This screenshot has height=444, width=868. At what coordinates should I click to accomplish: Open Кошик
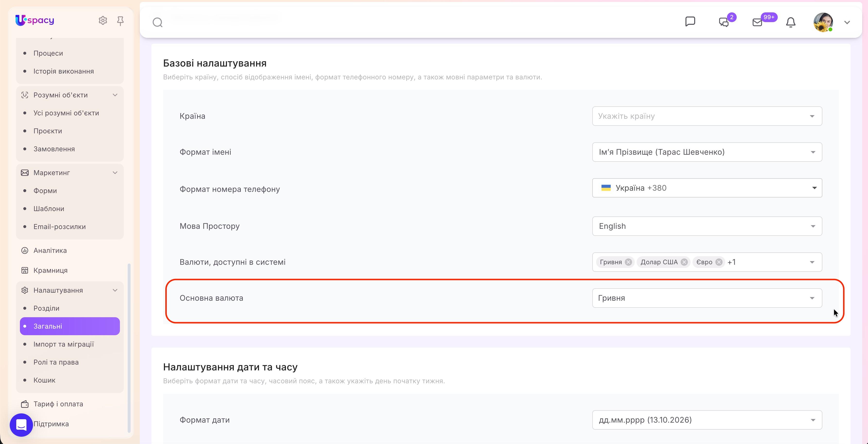[x=44, y=380]
